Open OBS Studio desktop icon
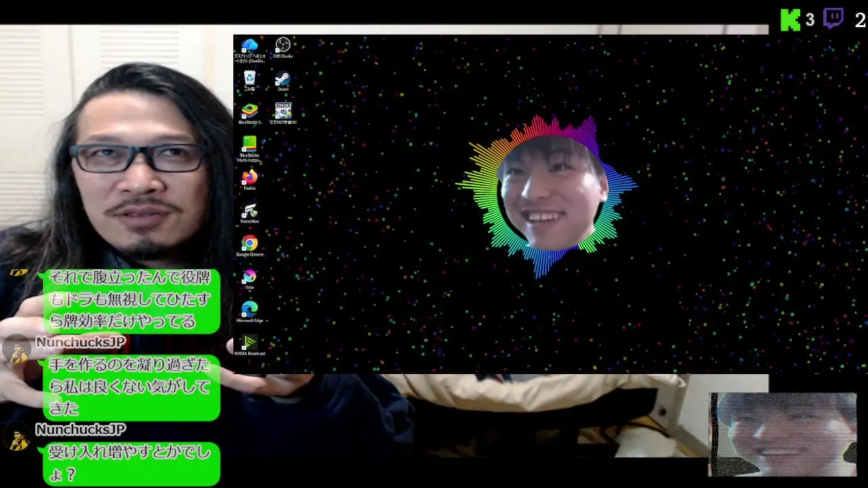This screenshot has height=488, width=868. click(x=283, y=47)
